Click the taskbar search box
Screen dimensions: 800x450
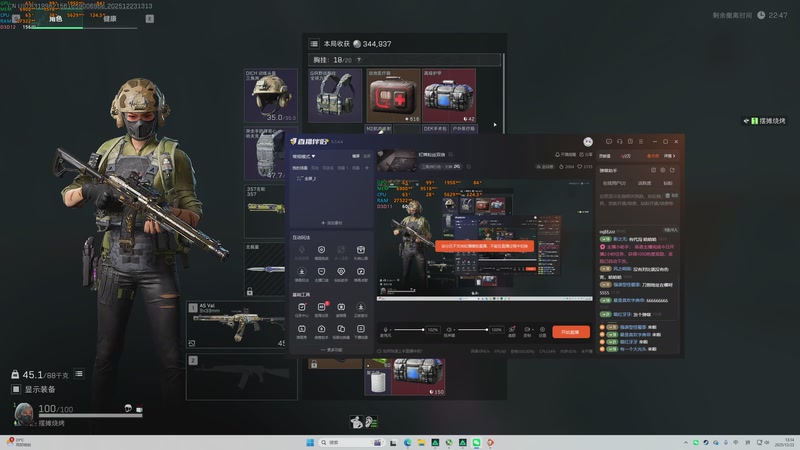[x=351, y=442]
